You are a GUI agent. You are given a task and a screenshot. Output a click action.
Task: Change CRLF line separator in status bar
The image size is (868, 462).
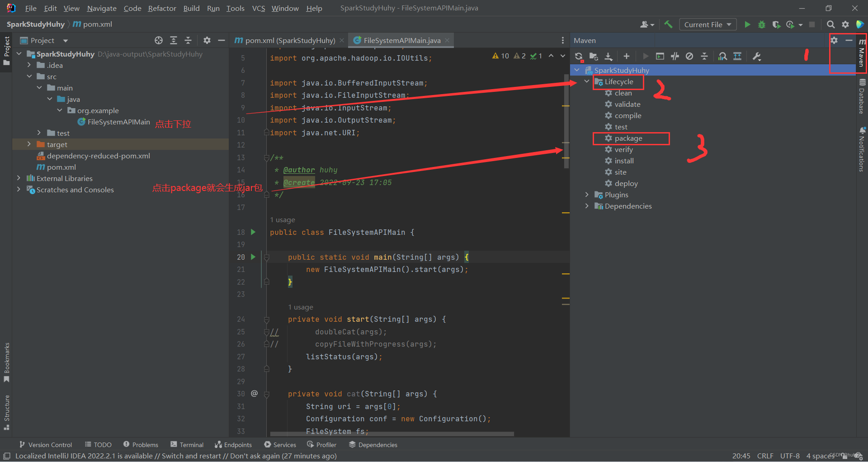[765, 456]
